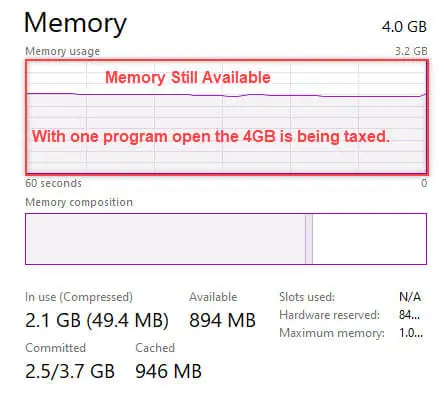Viewport: 444px width, 394px height.
Task: Click the Memory usage graph label
Action: [62, 51]
